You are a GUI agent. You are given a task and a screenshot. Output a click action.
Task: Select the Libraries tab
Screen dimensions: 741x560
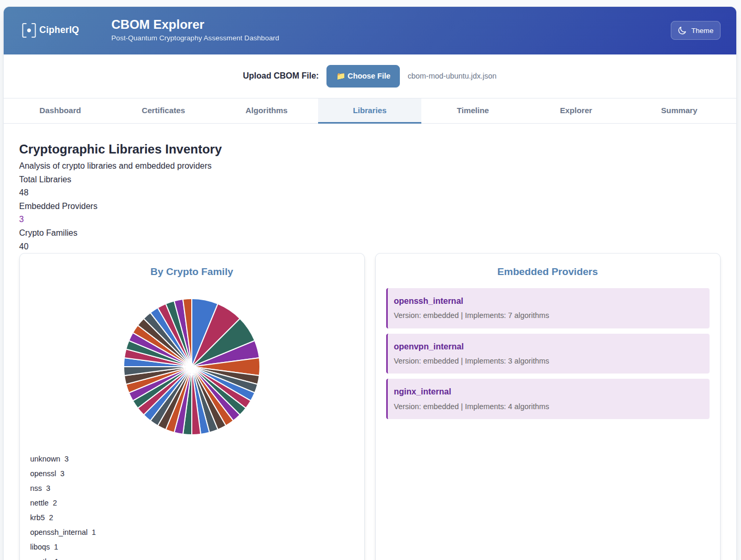(369, 111)
